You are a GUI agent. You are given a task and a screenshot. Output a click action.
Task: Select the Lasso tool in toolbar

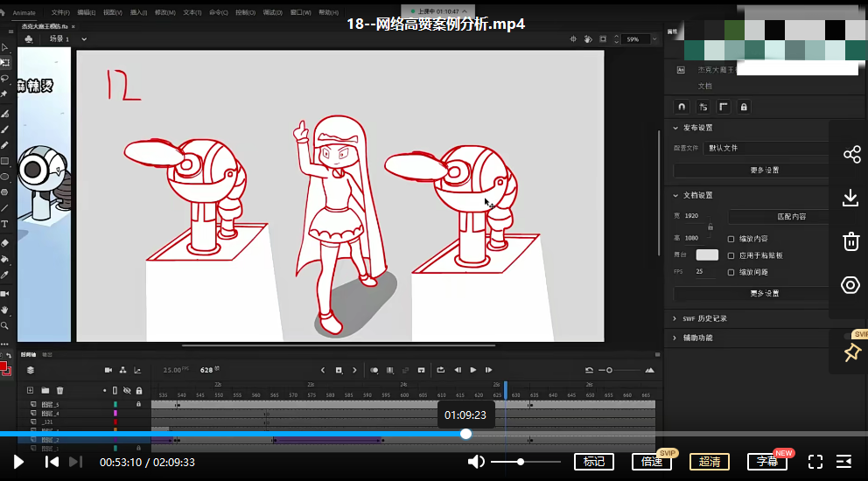(x=5, y=79)
